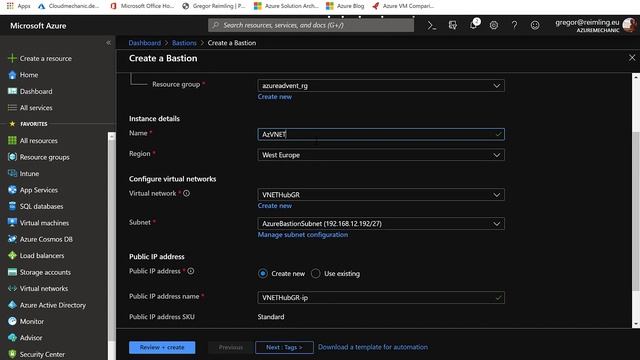Image resolution: width=640 pixels, height=360 pixels.
Task: Open Virtual machines in sidebar
Action: 44,223
